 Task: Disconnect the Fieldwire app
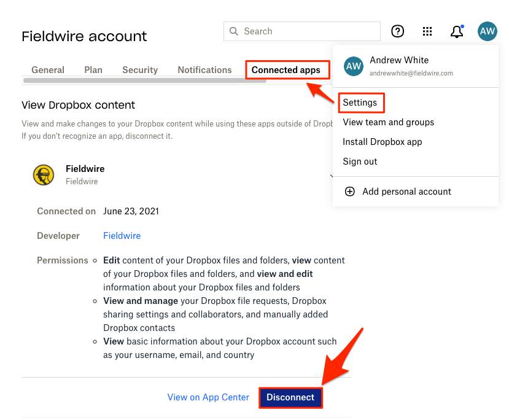(290, 397)
